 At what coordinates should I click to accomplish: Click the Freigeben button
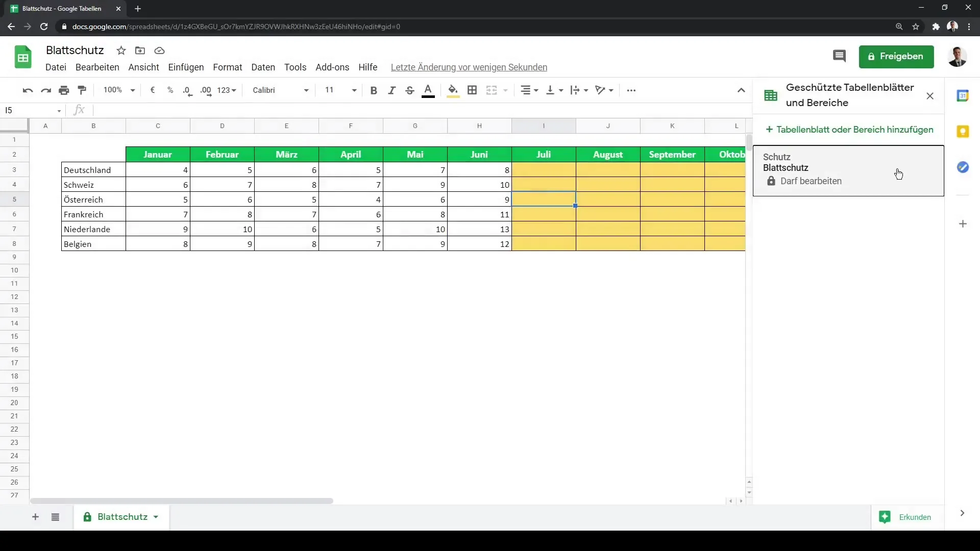896,56
